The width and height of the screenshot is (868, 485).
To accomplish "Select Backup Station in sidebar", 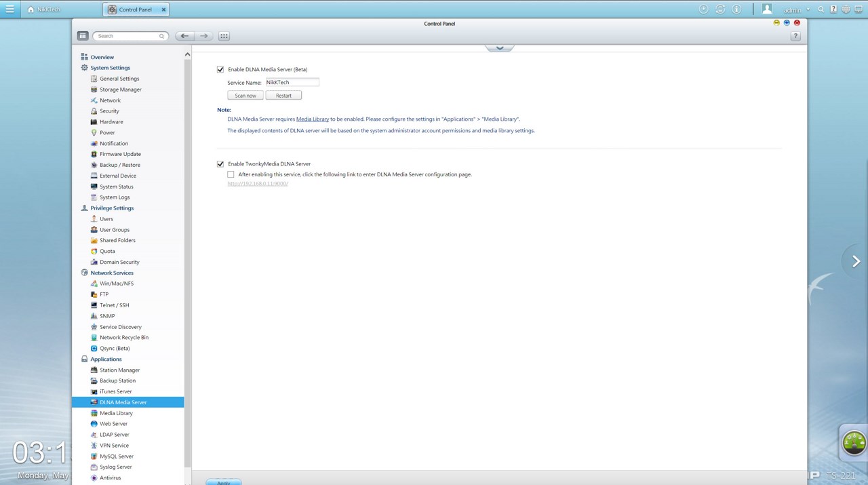I will (118, 381).
